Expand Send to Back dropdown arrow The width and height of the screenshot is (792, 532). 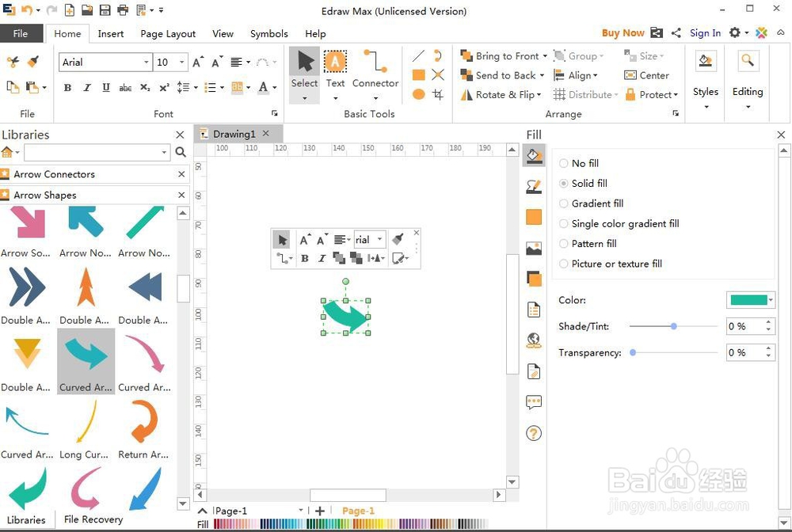542,76
